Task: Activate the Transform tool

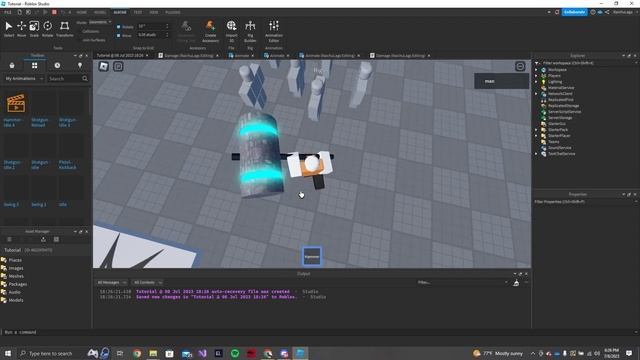Action: [64, 29]
